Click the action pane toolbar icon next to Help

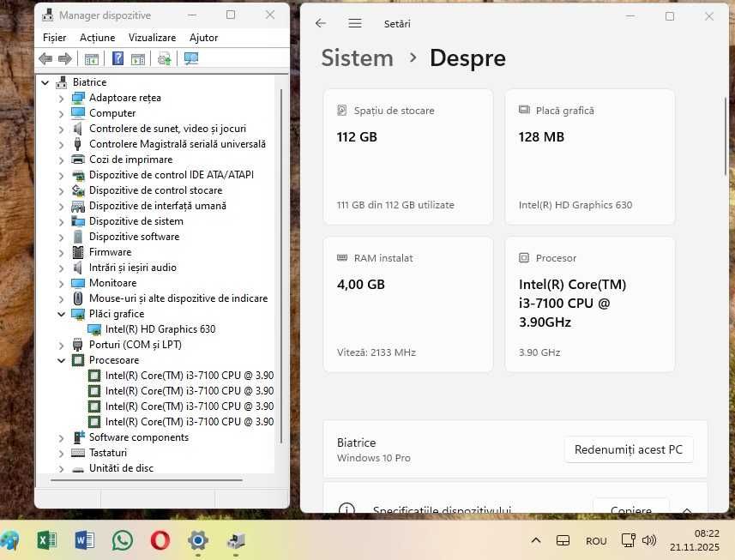[x=138, y=59]
